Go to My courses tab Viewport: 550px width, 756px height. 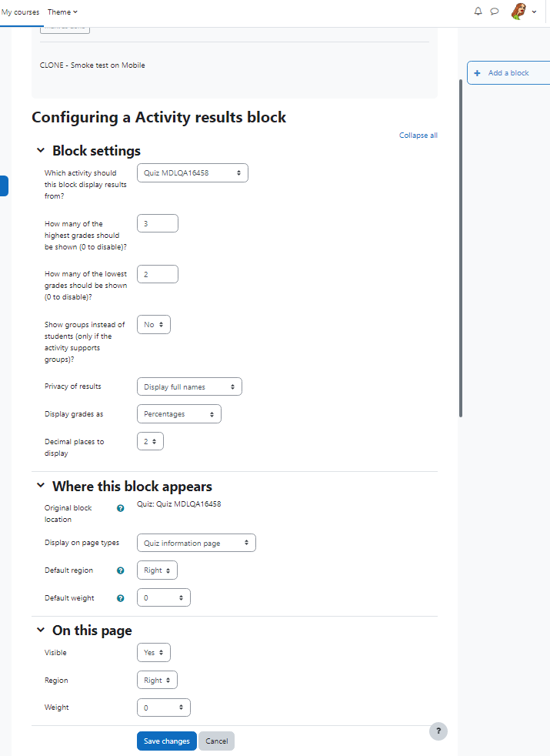point(20,12)
